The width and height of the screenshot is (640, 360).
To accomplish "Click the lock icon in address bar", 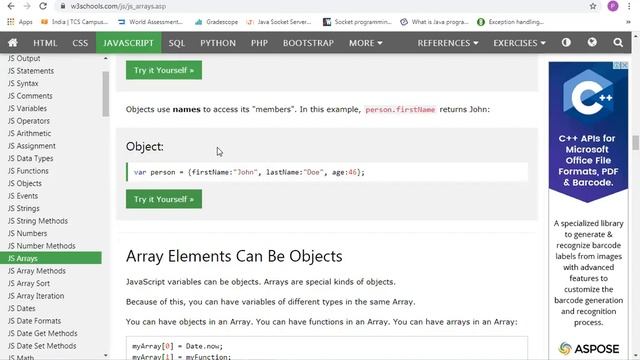I will pos(62,6).
